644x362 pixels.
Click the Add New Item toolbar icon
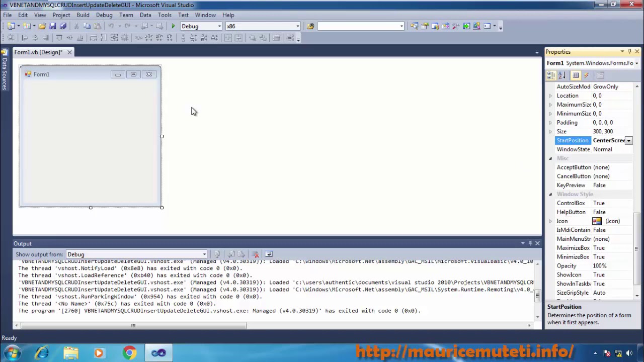coord(28,26)
